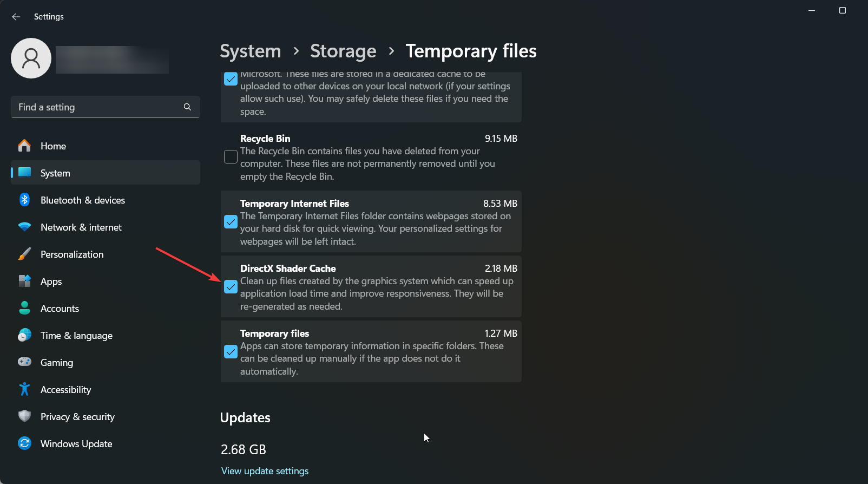The image size is (868, 484).
Task: Go back using the back arrow
Action: click(16, 17)
